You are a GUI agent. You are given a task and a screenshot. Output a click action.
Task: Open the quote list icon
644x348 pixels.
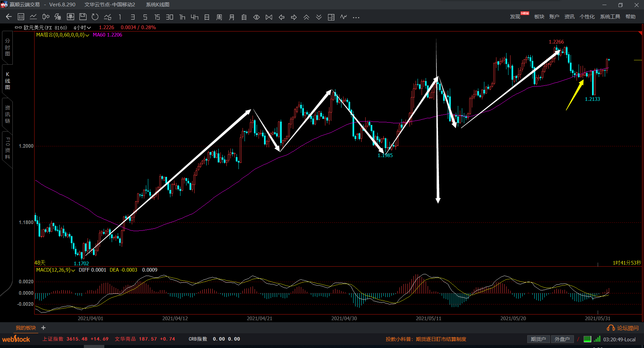point(21,17)
